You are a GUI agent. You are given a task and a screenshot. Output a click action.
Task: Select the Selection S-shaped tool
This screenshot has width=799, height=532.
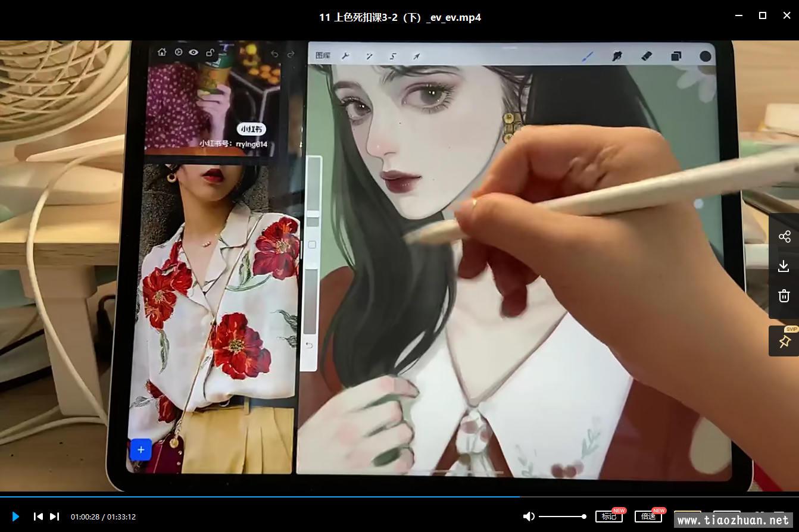[x=393, y=56]
